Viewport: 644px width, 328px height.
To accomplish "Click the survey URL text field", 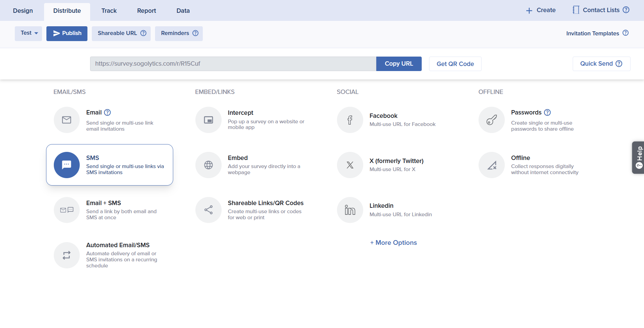I will 233,64.
